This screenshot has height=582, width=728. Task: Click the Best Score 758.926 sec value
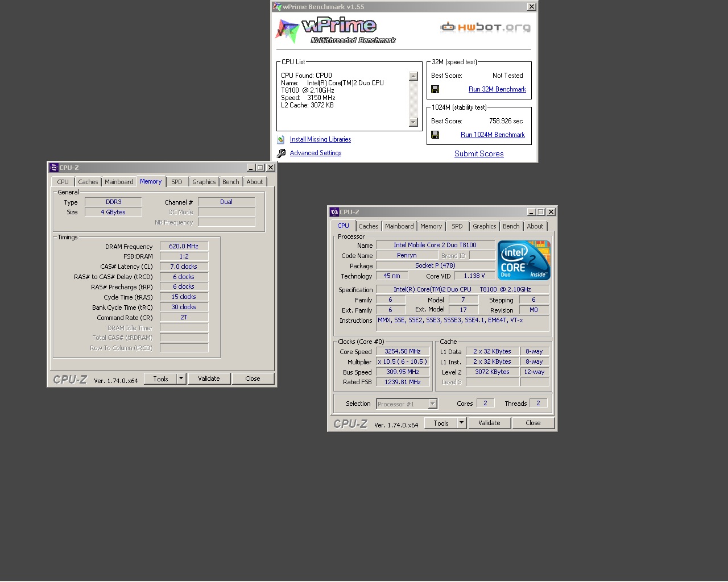[x=506, y=121]
